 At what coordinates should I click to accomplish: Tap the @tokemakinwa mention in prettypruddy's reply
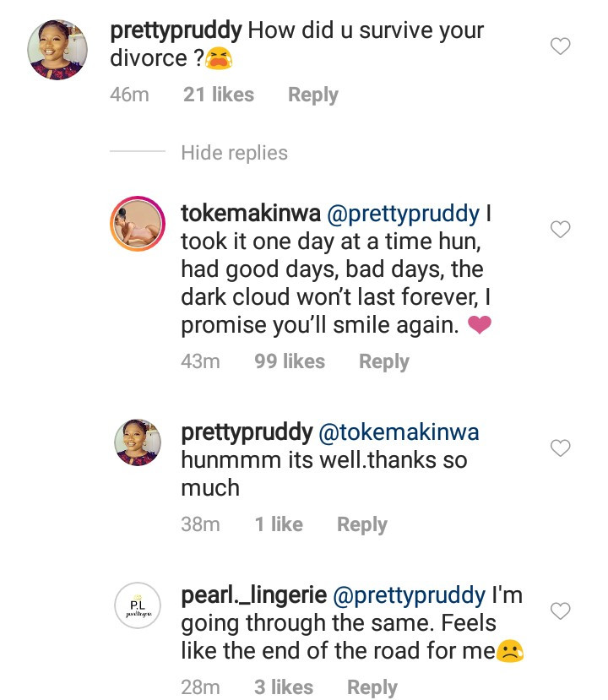click(399, 432)
